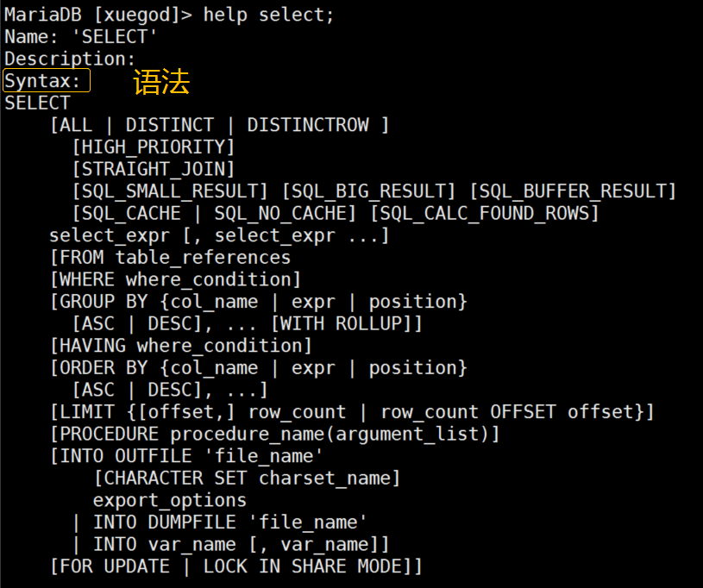703x588 pixels.
Task: Click the WHERE where_condition clause
Action: [x=175, y=279]
